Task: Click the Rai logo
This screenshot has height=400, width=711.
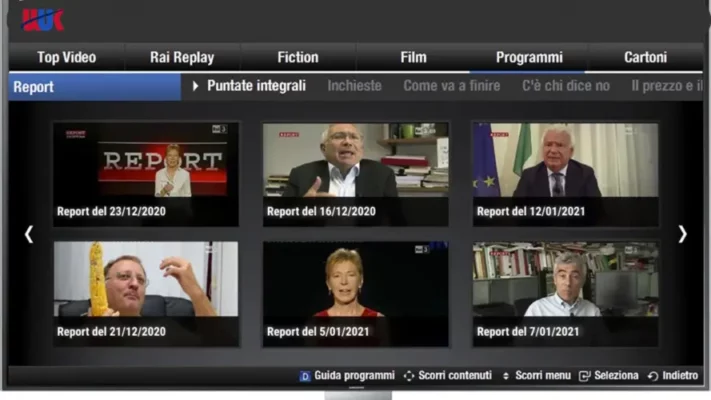Action: click(43, 20)
